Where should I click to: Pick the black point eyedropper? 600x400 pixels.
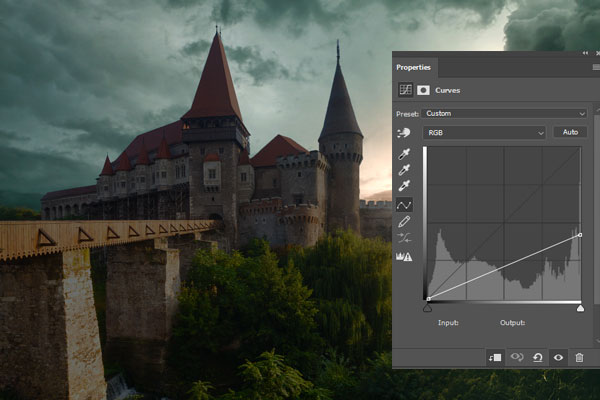[404, 153]
